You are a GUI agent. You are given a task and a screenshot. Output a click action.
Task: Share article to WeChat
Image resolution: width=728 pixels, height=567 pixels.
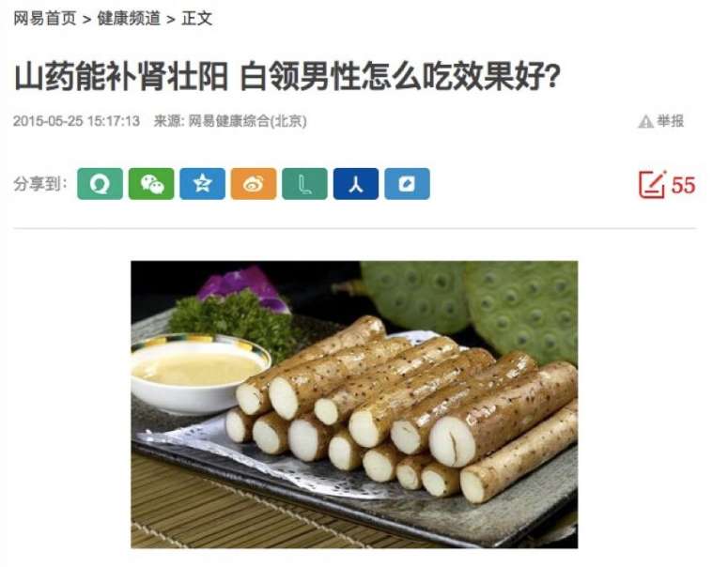coord(151,184)
